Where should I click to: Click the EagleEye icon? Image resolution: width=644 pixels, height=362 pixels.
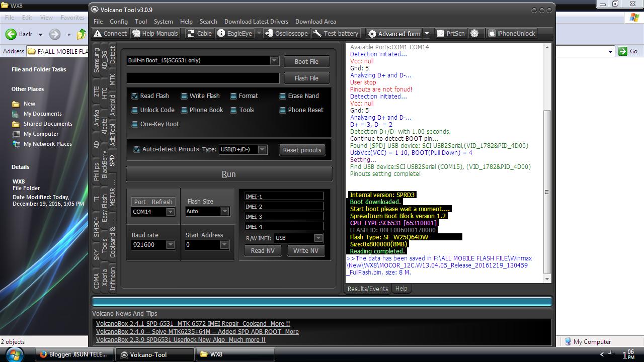[236, 33]
